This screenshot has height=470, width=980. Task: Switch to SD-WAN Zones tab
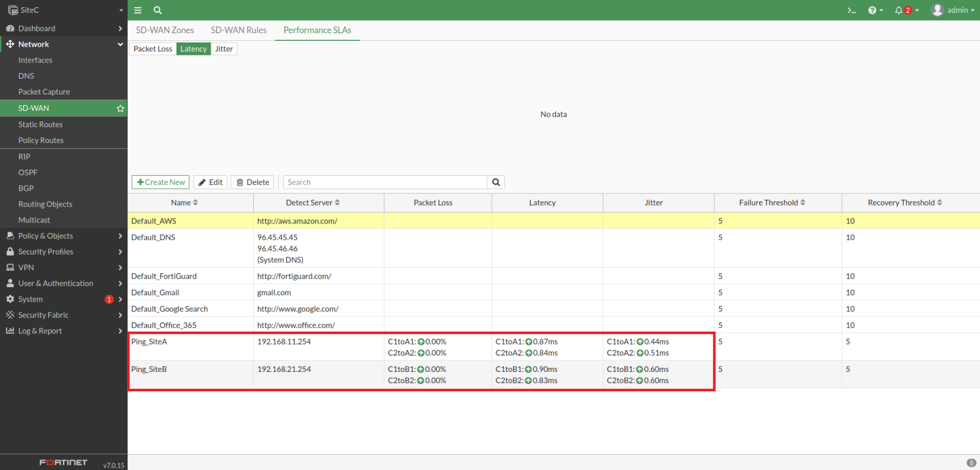tap(165, 30)
